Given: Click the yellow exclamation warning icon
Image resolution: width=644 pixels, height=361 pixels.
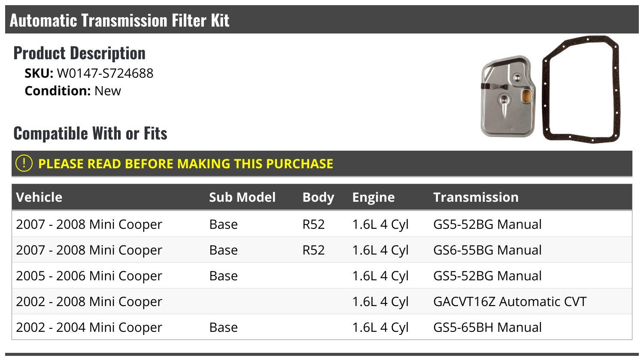Looking at the screenshot, I should [24, 163].
